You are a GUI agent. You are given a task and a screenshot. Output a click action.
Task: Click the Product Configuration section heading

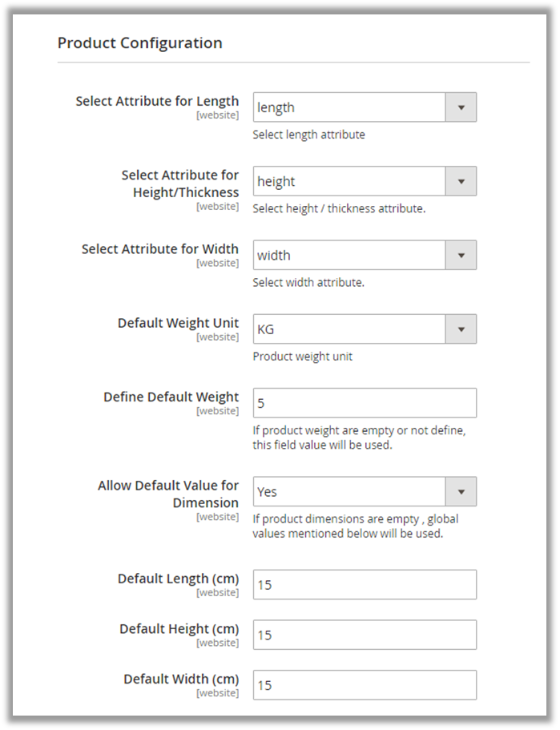[x=139, y=43]
